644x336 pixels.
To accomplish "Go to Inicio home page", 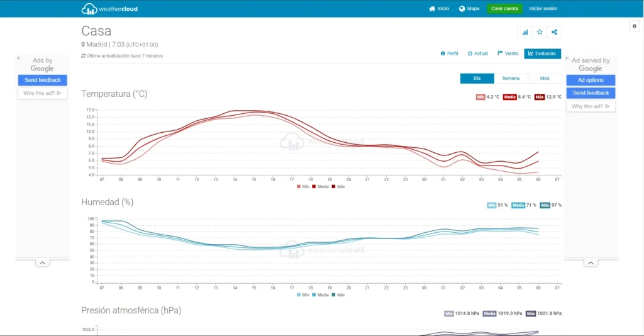I will [439, 9].
